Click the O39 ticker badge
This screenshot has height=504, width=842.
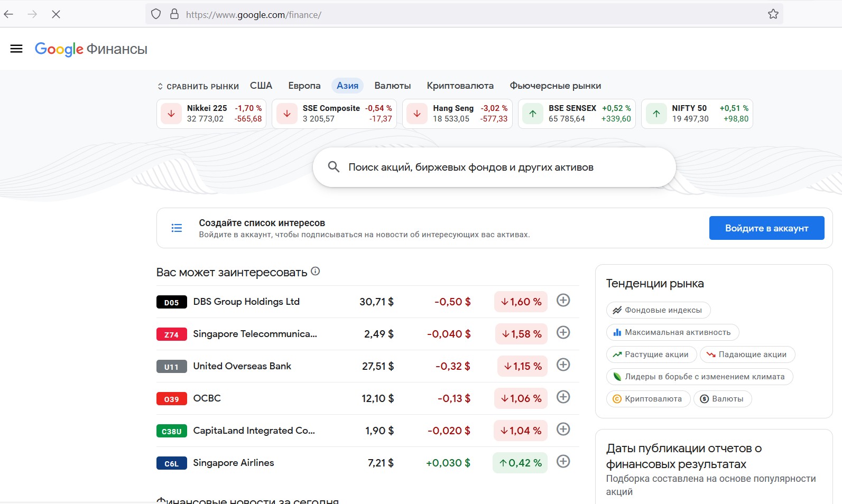172,399
